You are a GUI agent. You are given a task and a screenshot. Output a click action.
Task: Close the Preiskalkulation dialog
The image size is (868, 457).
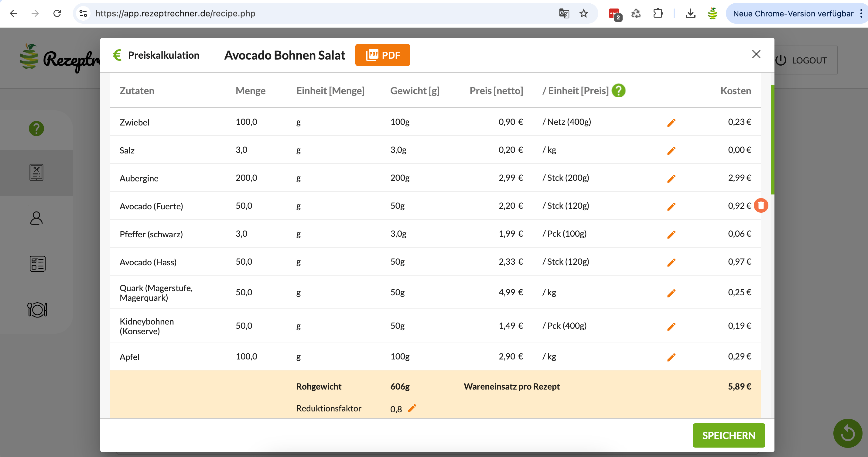point(756,54)
